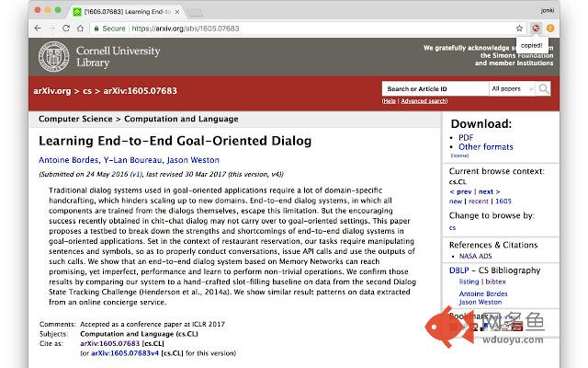The image size is (588, 368).
Task: Download the PDF
Action: (x=466, y=137)
